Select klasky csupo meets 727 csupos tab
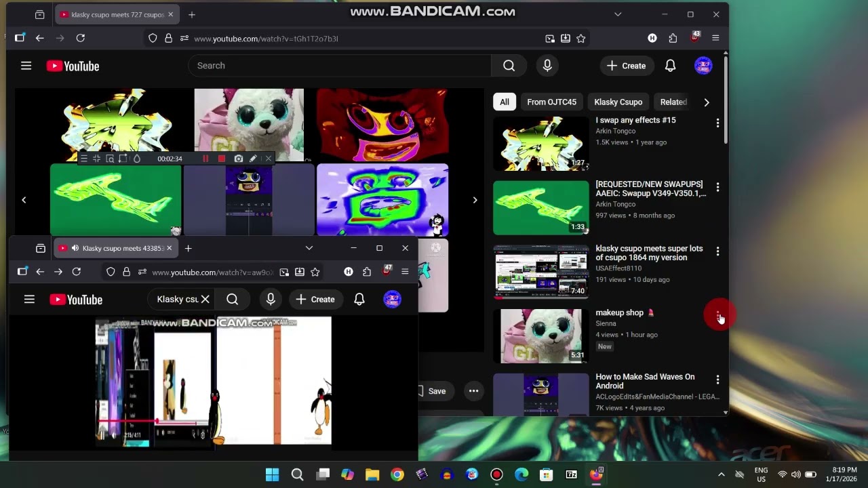 (x=116, y=14)
